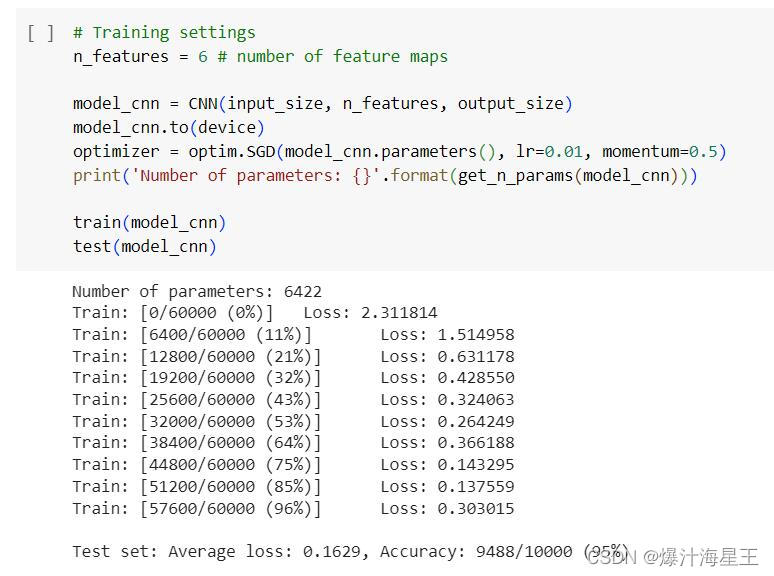Click the 'Loss: 0.137559' value
This screenshot has width=774, height=576.
pyautogui.click(x=447, y=487)
